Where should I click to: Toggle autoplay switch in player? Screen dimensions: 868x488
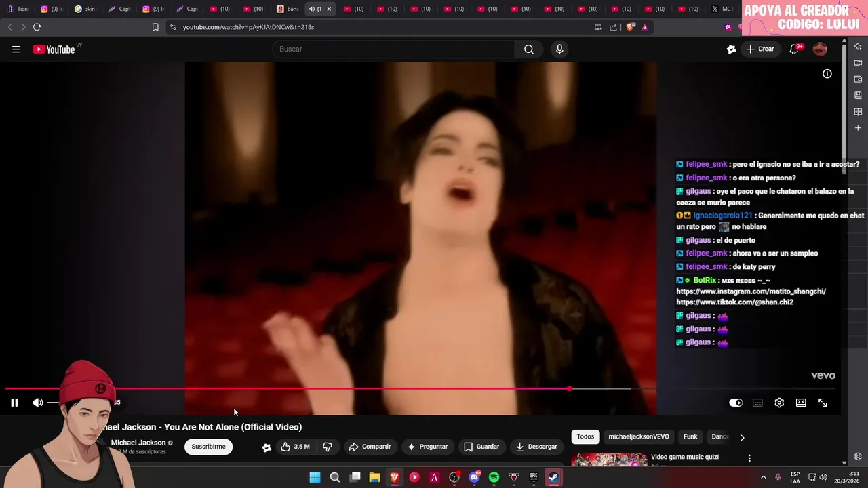[x=736, y=403]
